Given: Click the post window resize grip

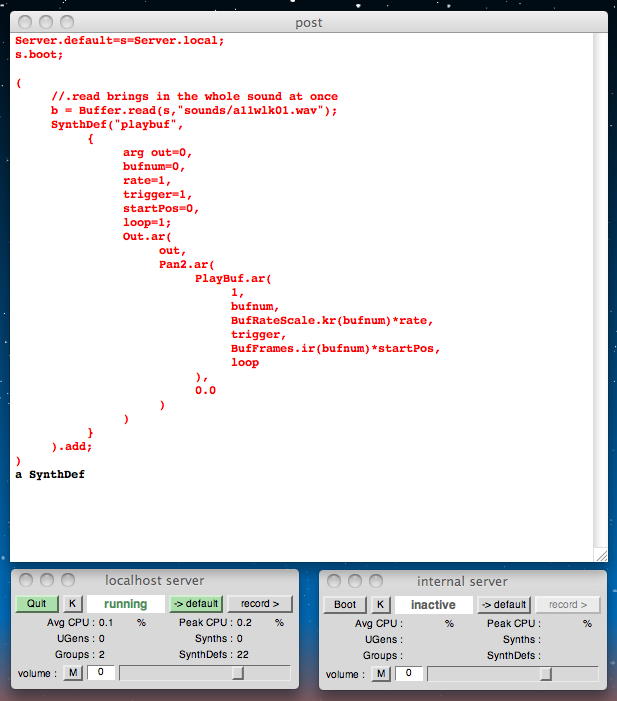Looking at the screenshot, I should point(601,555).
